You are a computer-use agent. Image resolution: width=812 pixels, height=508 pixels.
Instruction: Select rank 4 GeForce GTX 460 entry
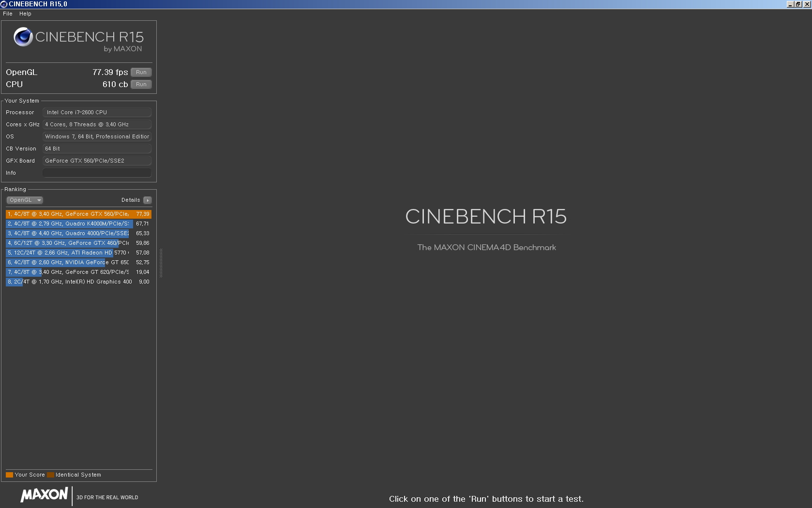(78, 243)
